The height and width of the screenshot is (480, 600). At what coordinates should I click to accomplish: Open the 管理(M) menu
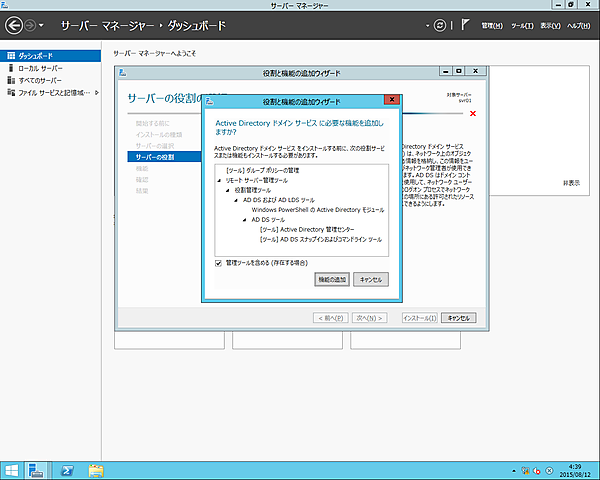pyautogui.click(x=492, y=26)
